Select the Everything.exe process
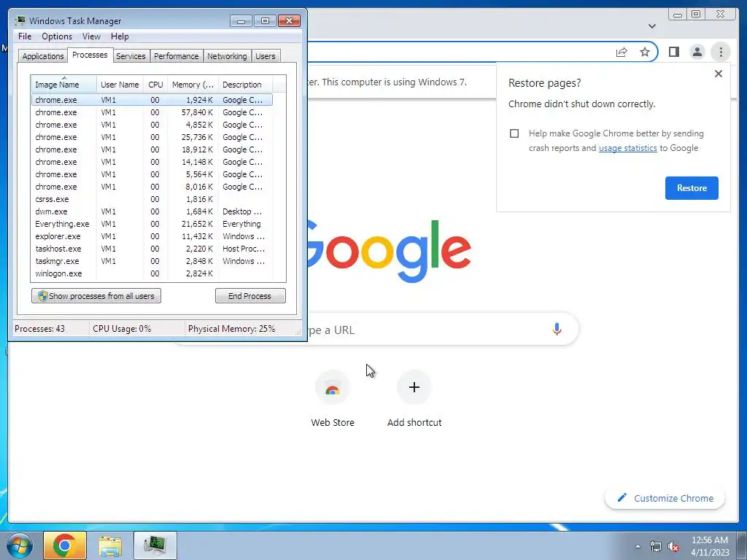Viewport: 747px width, 560px height. point(152,224)
